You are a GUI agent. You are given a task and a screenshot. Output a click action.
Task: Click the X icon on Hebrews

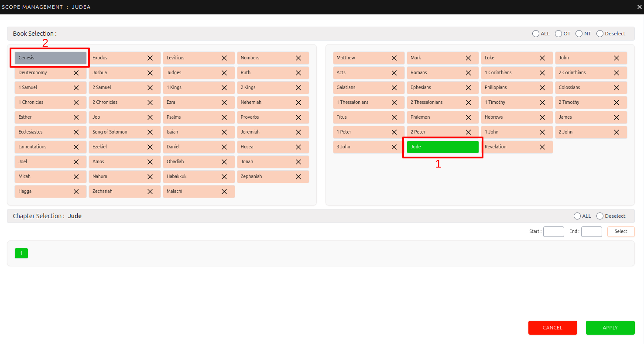pos(542,117)
